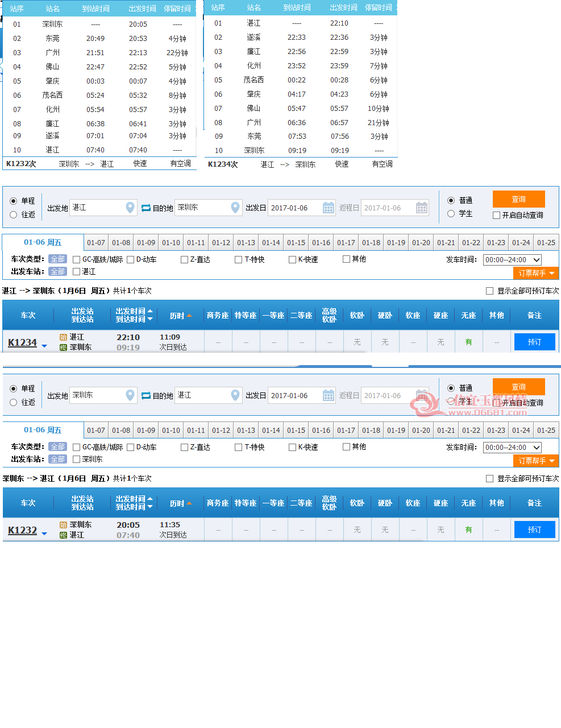Image resolution: width=561 pixels, height=728 pixels.
Task: Select the 01-20 date tab above K1232 results
Action: 421,431
